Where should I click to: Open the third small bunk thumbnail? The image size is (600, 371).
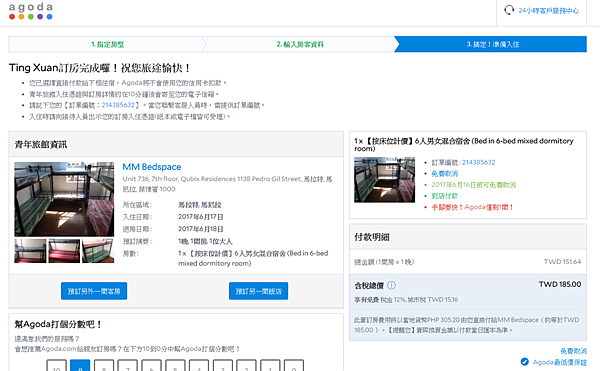(x=98, y=251)
